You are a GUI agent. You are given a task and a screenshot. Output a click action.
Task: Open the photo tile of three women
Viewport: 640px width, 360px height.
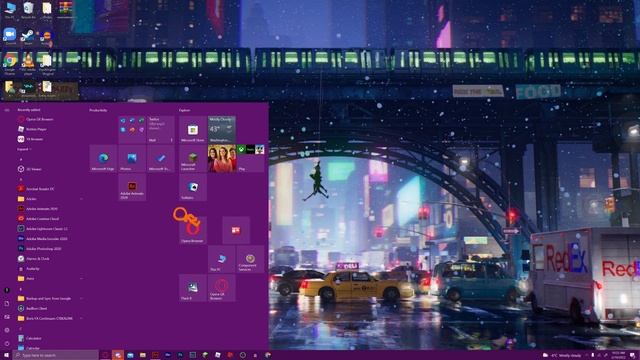[222, 158]
